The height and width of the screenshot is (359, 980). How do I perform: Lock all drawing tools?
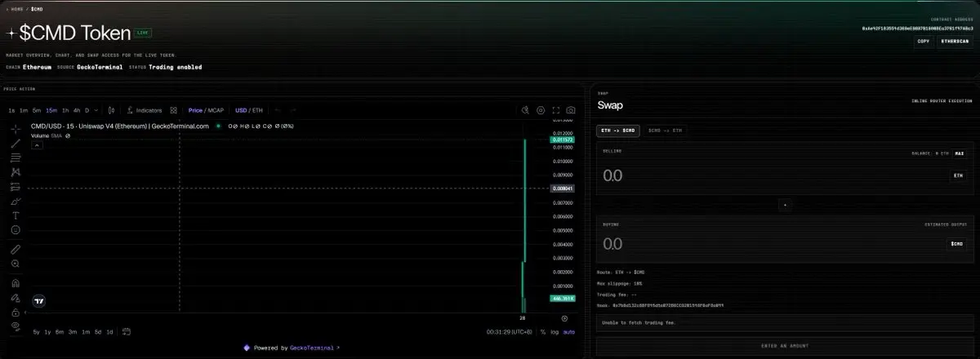click(16, 312)
